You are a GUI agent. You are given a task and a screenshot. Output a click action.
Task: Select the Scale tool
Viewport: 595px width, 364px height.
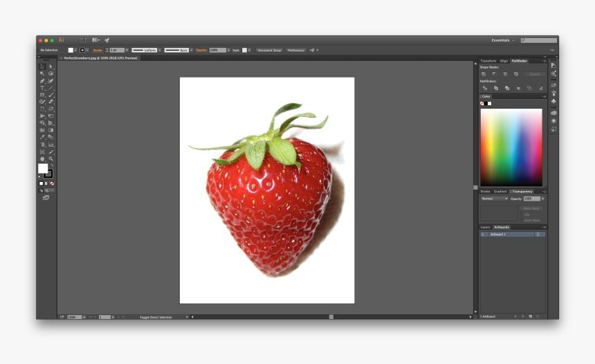tap(51, 109)
